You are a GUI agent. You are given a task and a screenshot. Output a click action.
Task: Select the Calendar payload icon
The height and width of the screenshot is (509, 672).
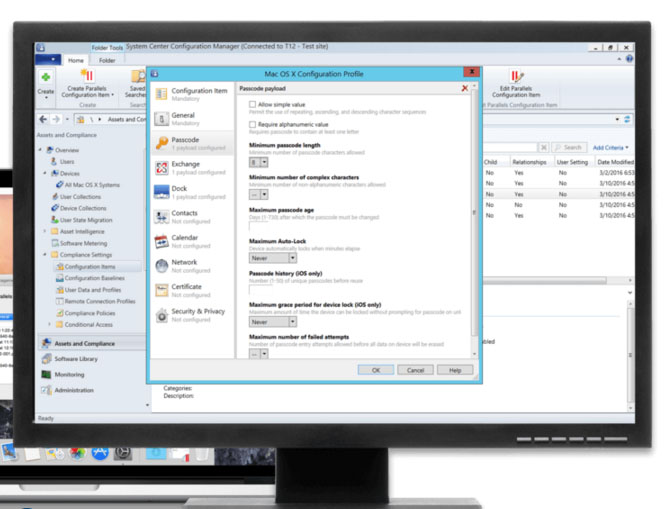[162, 241]
